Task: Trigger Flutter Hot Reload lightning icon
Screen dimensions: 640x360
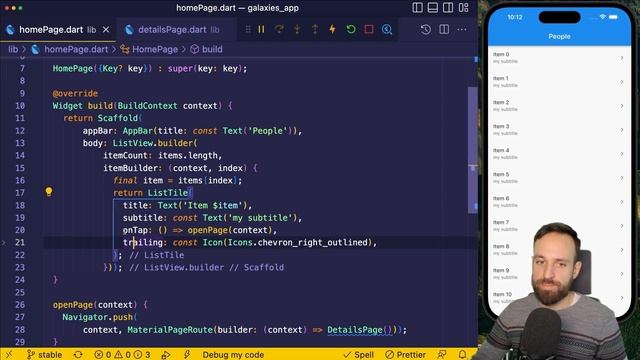Action: tap(333, 29)
